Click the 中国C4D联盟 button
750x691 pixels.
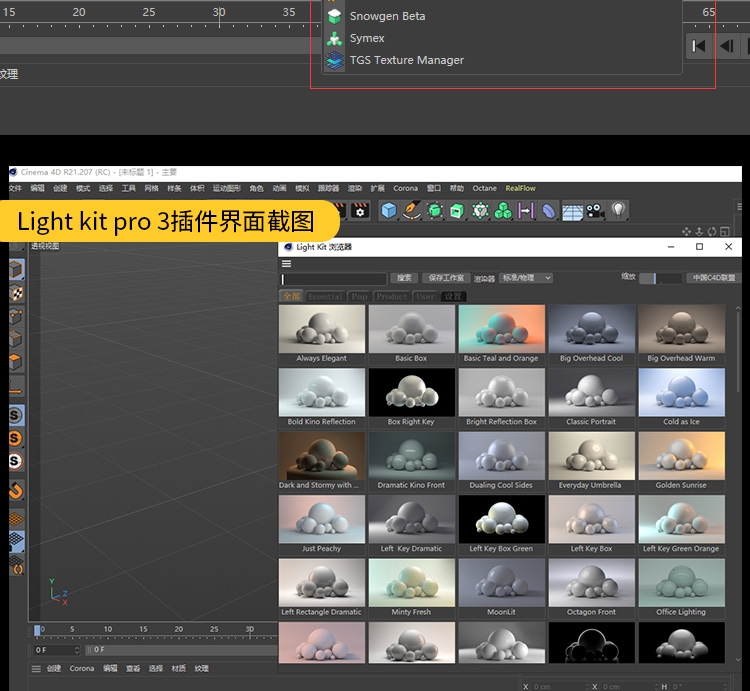point(714,278)
